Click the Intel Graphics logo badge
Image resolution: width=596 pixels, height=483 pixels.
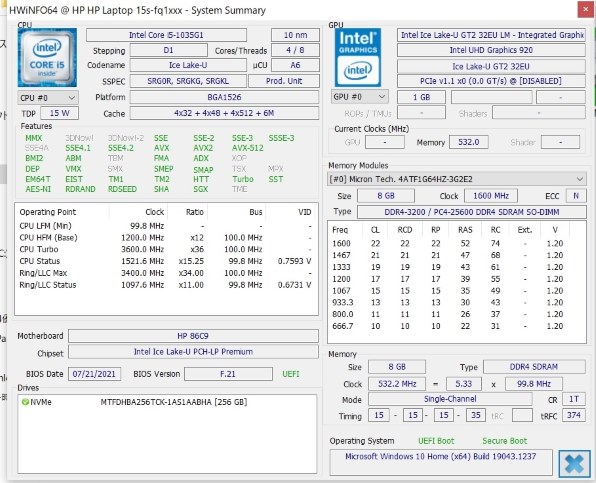pos(358,57)
